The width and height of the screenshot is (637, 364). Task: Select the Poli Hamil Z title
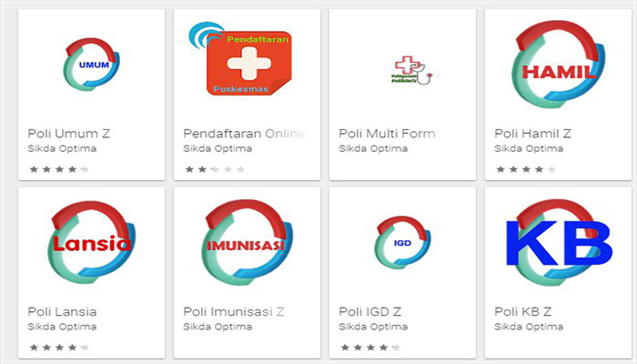pos(532,133)
